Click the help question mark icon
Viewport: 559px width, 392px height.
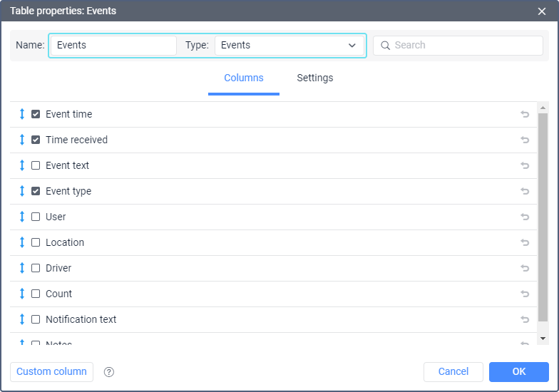pyautogui.click(x=109, y=372)
